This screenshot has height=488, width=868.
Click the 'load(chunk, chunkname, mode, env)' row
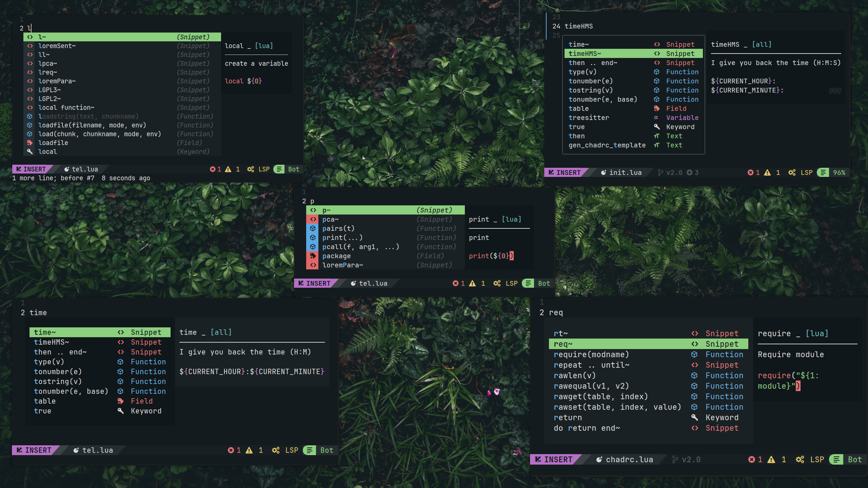122,134
